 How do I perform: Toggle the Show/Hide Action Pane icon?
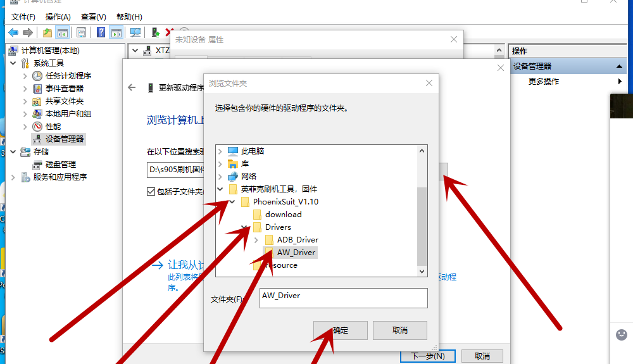click(116, 33)
